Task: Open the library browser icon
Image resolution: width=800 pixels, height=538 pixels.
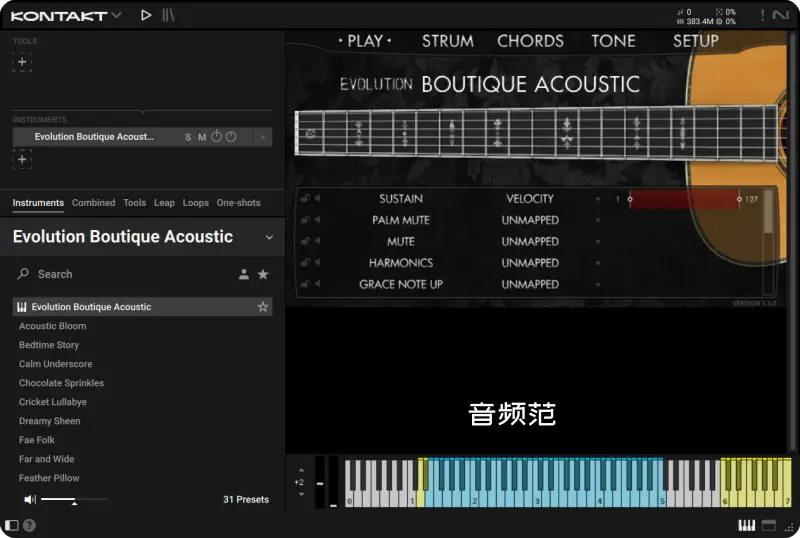Action: (x=168, y=15)
